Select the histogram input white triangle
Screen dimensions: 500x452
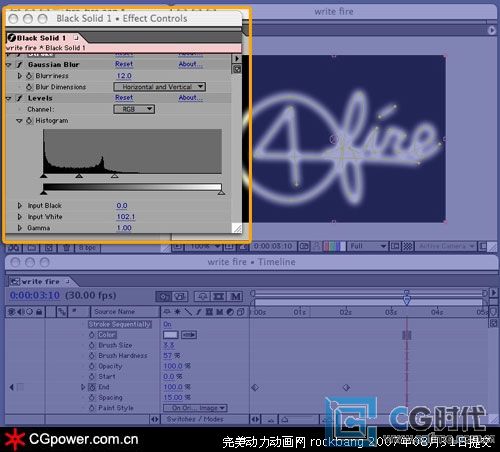coord(114,175)
